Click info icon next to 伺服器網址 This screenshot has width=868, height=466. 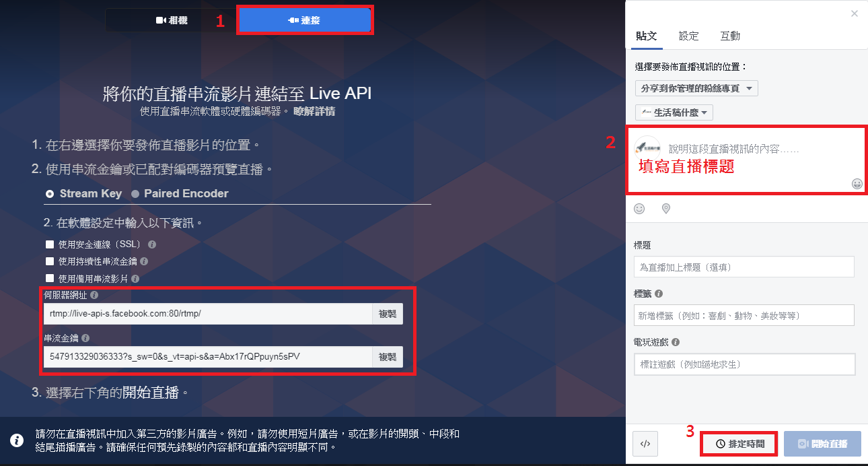click(94, 295)
